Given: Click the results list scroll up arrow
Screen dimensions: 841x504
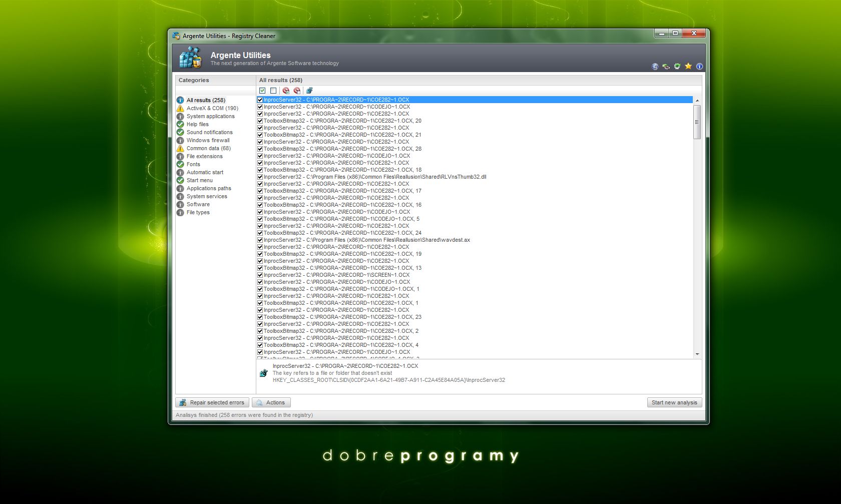Looking at the screenshot, I should tap(697, 101).
